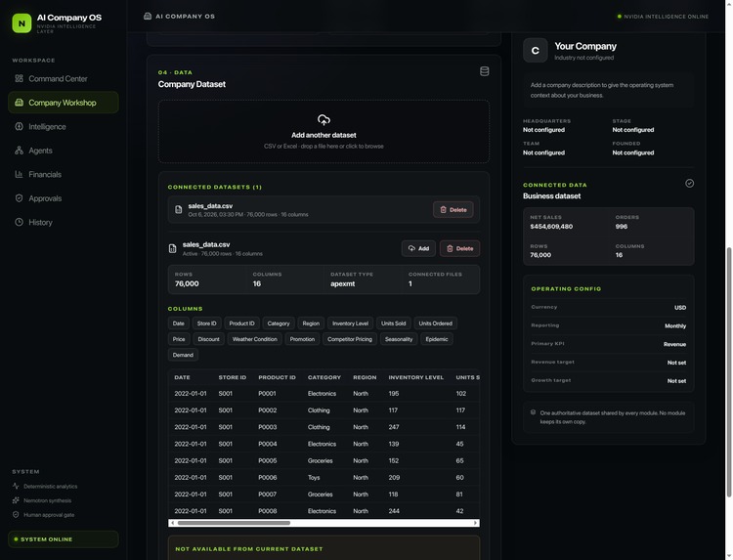Click product cell P0004
The width and height of the screenshot is (733, 560).
click(x=268, y=444)
